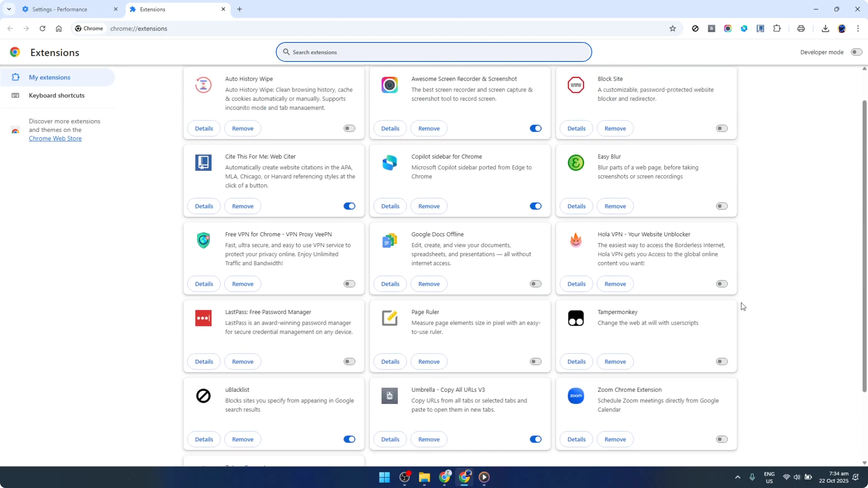Remove the LastPass extension
This screenshot has height=488, width=868.
243,362
